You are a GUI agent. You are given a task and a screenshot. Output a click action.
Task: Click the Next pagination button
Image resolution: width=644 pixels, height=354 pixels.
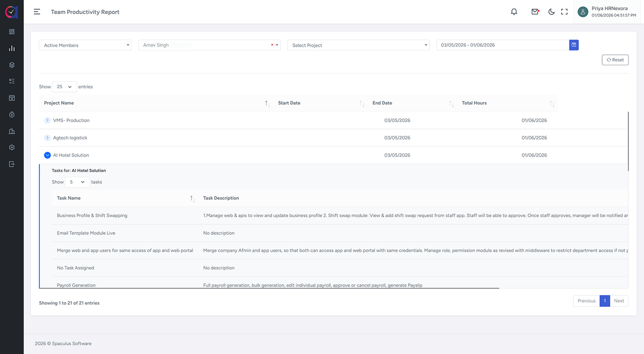(x=619, y=301)
